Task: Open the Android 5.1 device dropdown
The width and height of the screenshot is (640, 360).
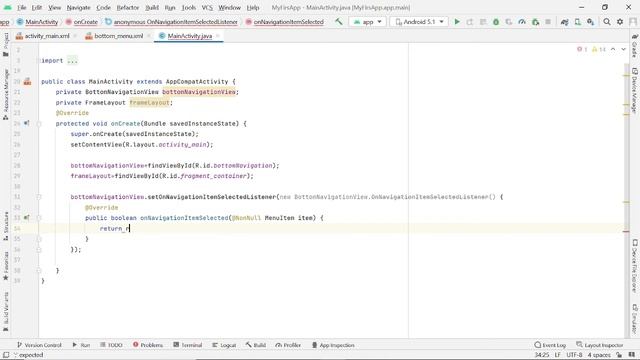Action: [x=419, y=22]
